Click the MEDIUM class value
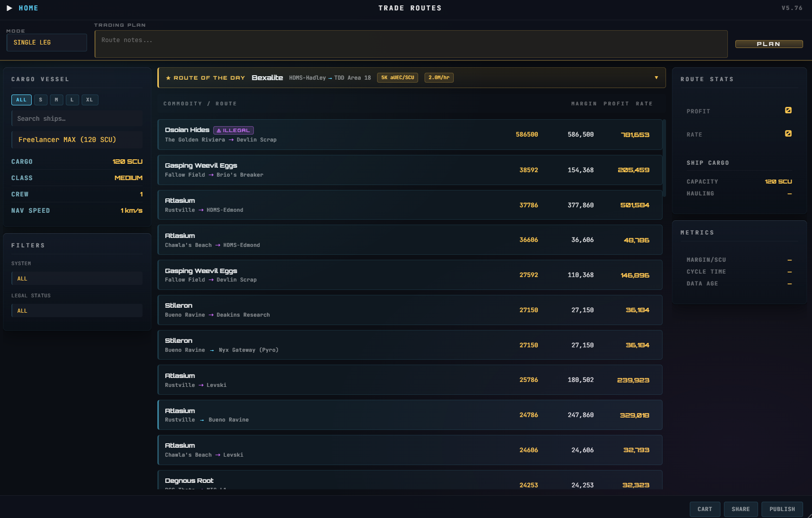Screen dimensions: 812x518 point(129,178)
